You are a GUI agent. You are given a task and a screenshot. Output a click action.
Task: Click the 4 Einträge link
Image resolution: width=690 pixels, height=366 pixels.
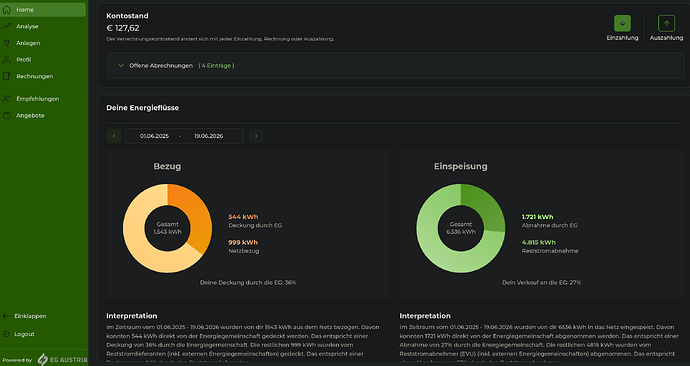click(216, 66)
